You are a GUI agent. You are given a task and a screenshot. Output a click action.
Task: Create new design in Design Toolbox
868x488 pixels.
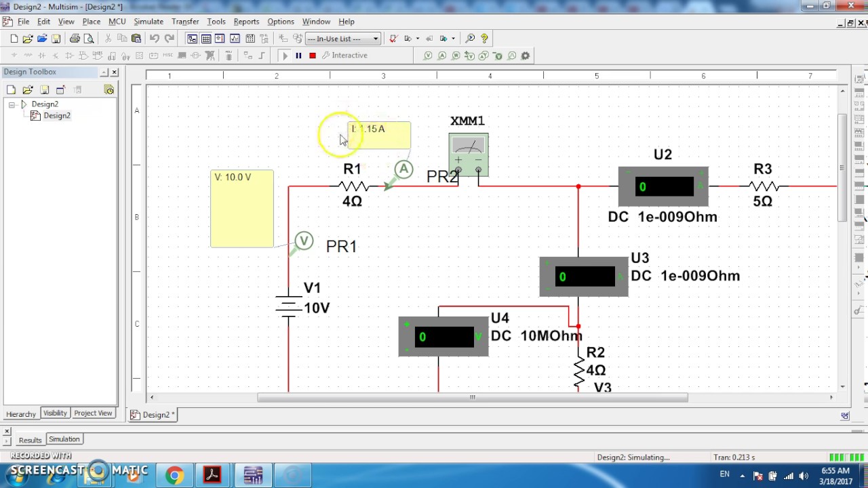[11, 89]
